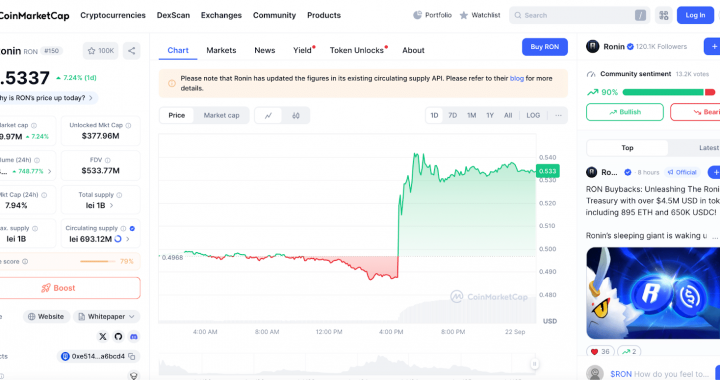
Task: Open Cryptocurrencies menu
Action: coord(113,15)
